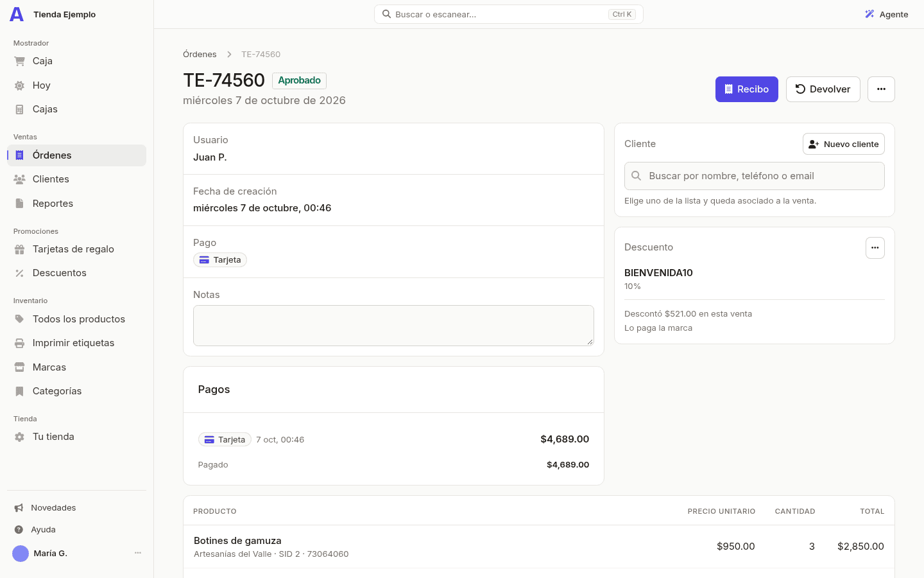924x578 pixels.
Task: Click the TE-74560 breadcrumb text
Action: click(261, 55)
